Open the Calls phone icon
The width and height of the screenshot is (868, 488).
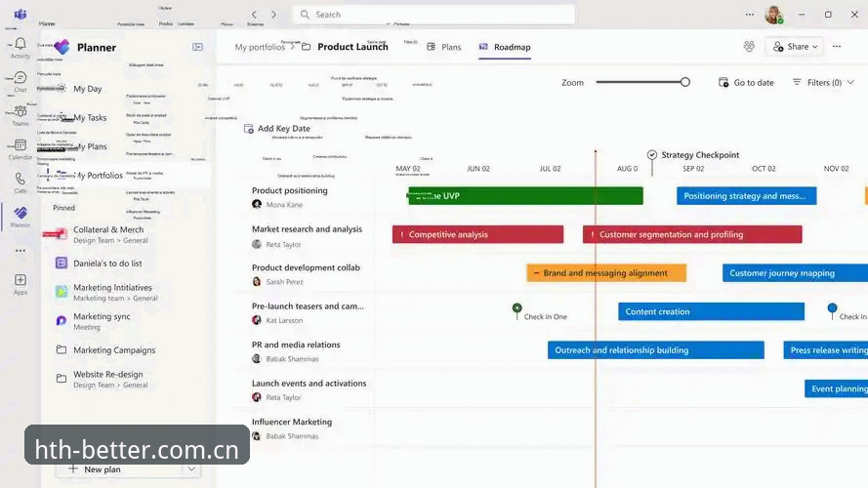point(21,179)
